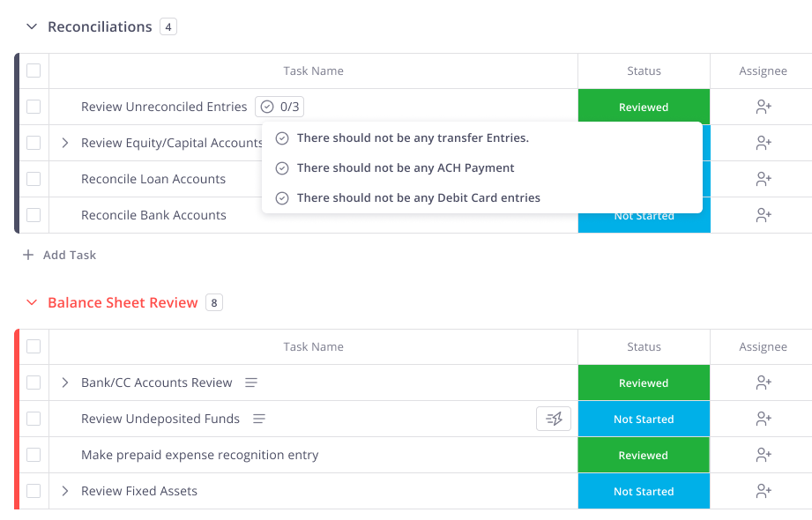812x520 pixels.
Task: Assign a user to Reconcile Loan Accounts
Action: pos(764,179)
